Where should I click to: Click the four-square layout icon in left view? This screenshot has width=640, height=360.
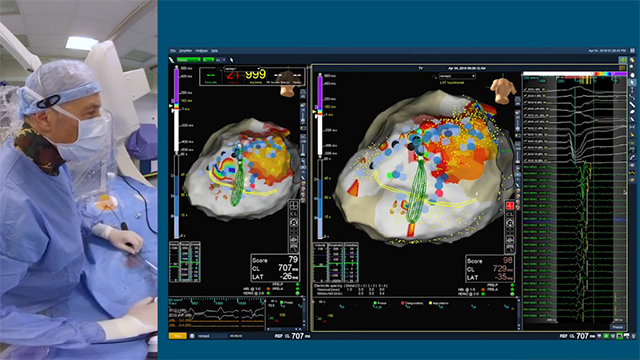tap(293, 205)
